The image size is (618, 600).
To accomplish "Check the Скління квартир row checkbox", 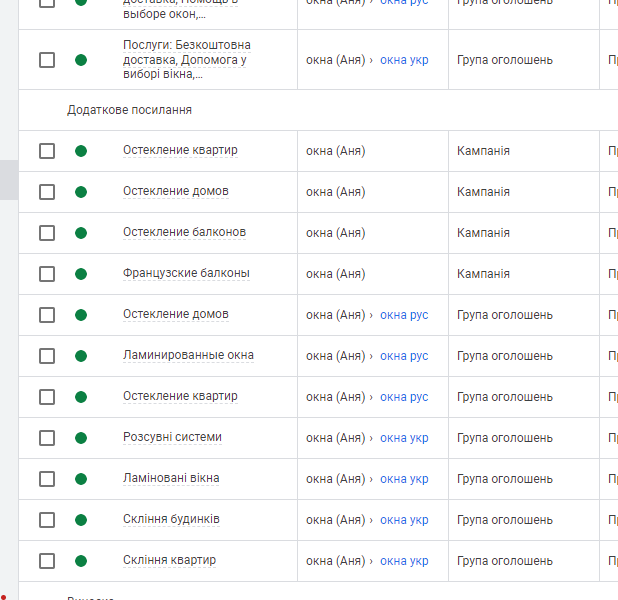I will (47, 561).
